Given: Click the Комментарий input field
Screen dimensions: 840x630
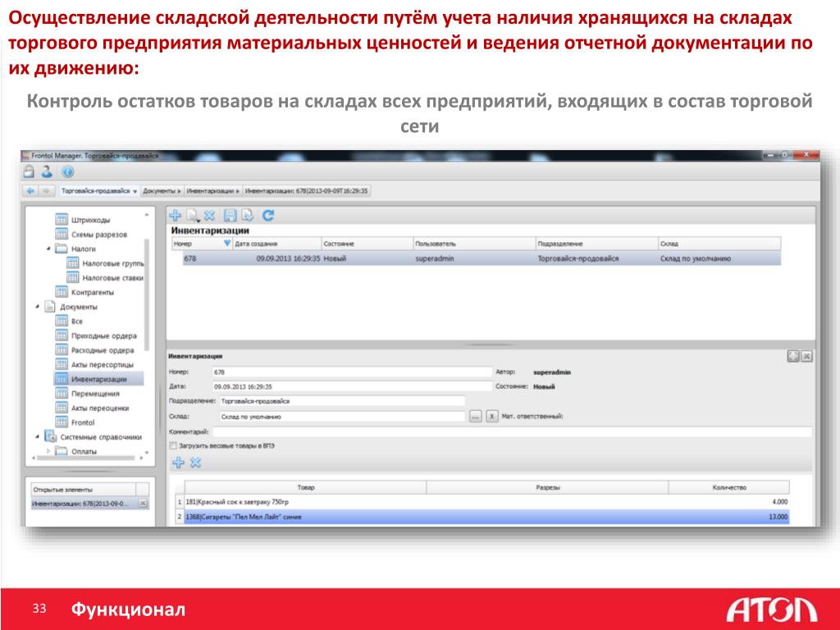Looking at the screenshot, I should (x=512, y=431).
